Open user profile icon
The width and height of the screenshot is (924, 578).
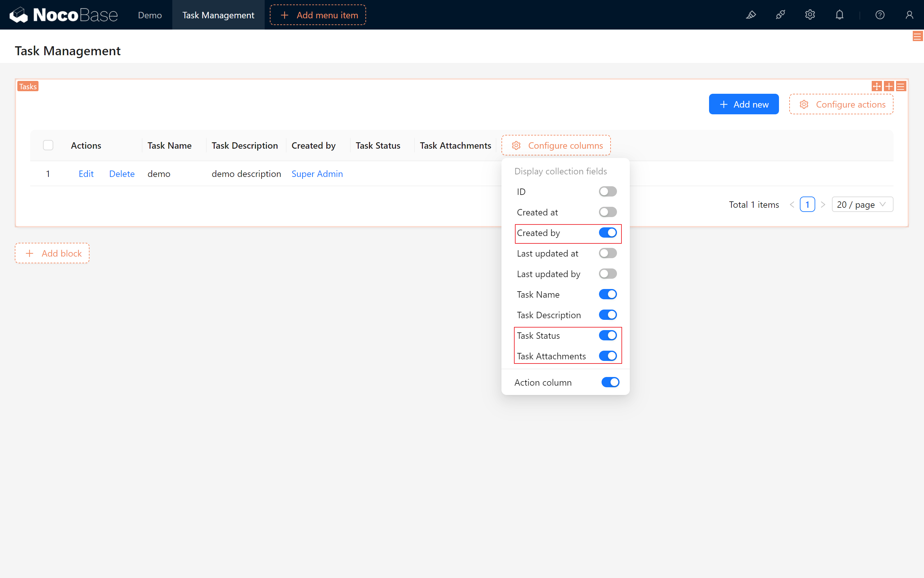909,15
